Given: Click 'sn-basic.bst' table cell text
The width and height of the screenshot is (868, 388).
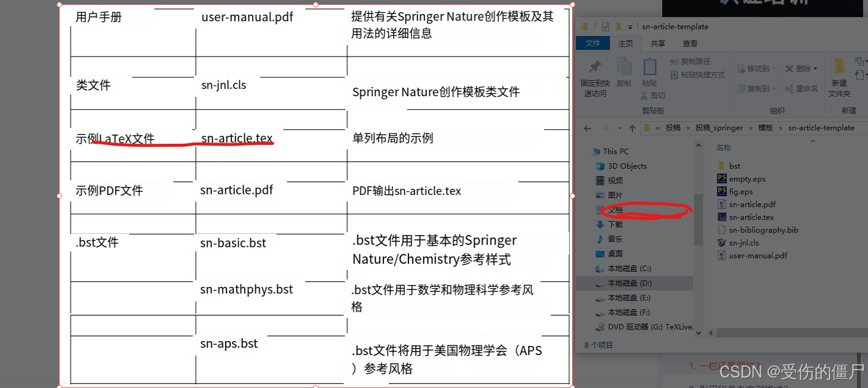Looking at the screenshot, I should (233, 243).
